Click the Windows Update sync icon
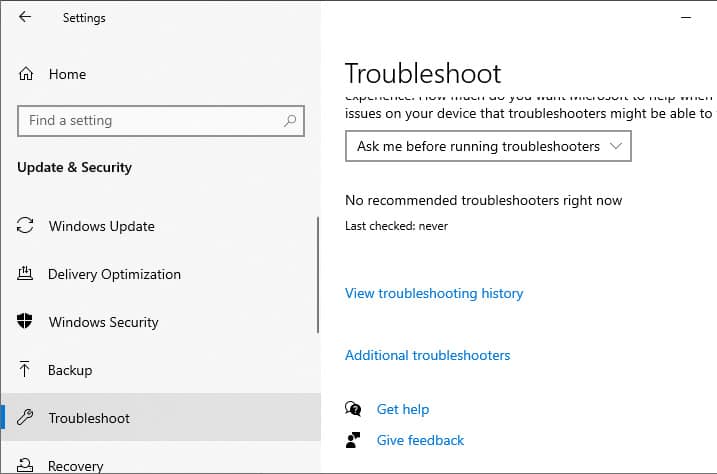This screenshot has width=717, height=474. tap(25, 225)
